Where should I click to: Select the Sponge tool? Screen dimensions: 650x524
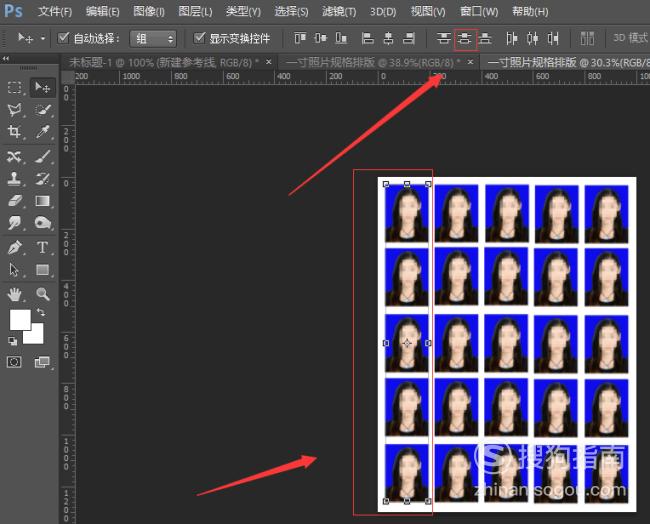pos(42,223)
